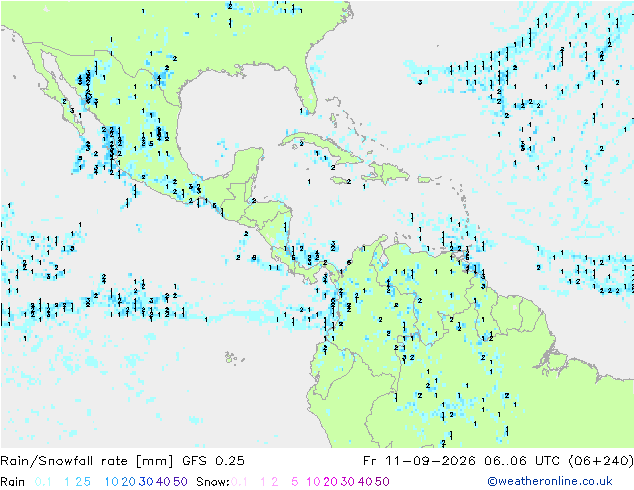Click the (06+240) forecast hour label
Screen dimensions: 634x490
tap(601, 460)
